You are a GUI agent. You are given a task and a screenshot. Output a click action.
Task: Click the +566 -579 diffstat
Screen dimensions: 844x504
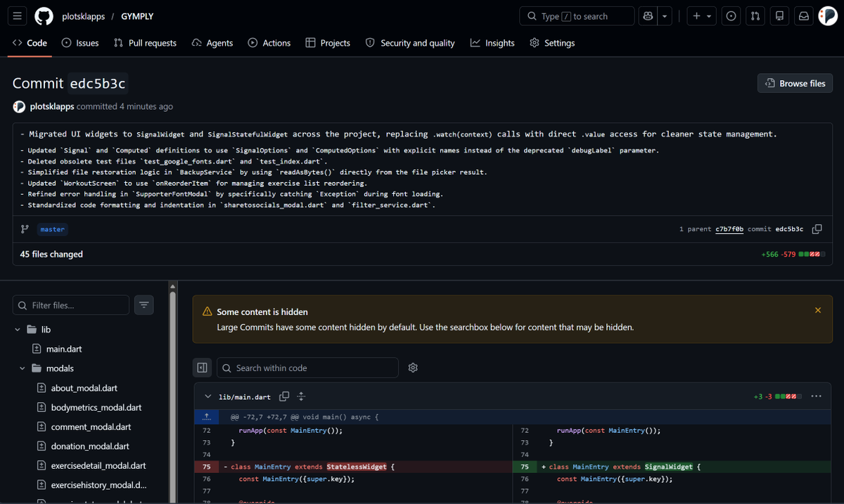[793, 254]
